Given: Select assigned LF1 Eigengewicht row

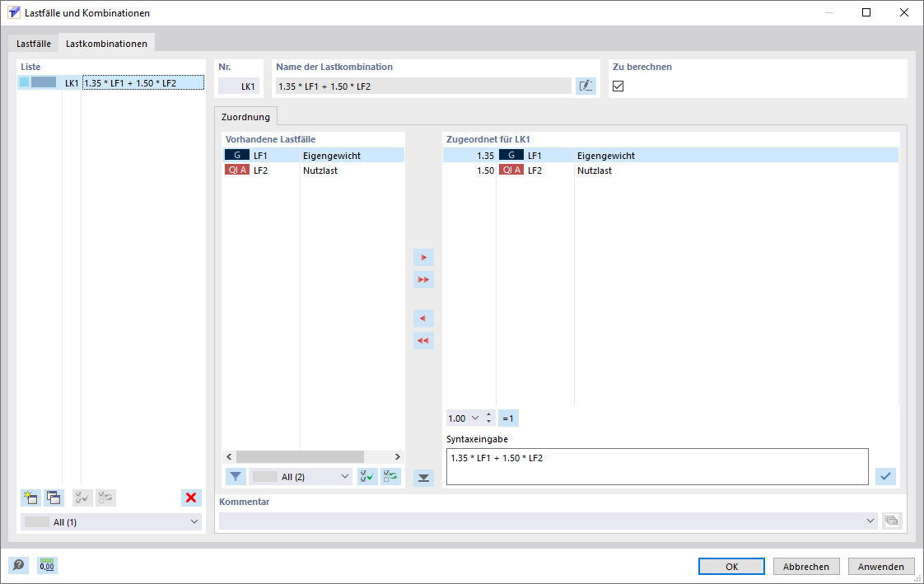Looking at the screenshot, I should click(670, 156).
